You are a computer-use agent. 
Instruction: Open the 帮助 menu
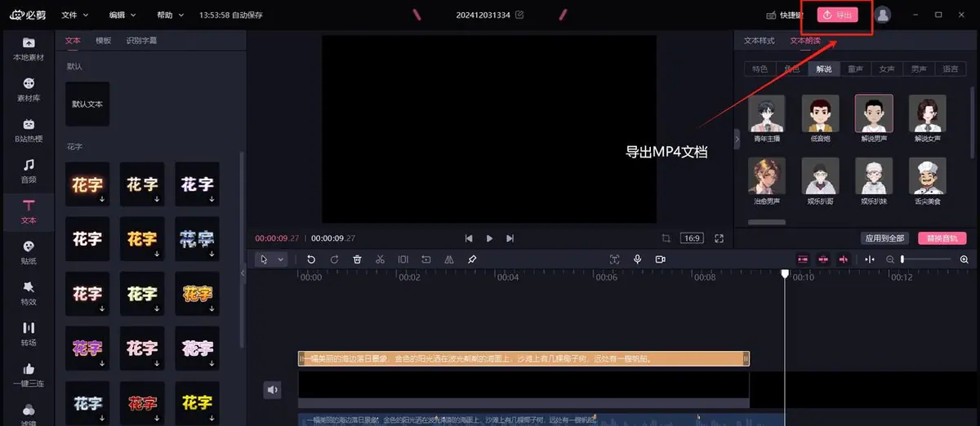point(170,15)
